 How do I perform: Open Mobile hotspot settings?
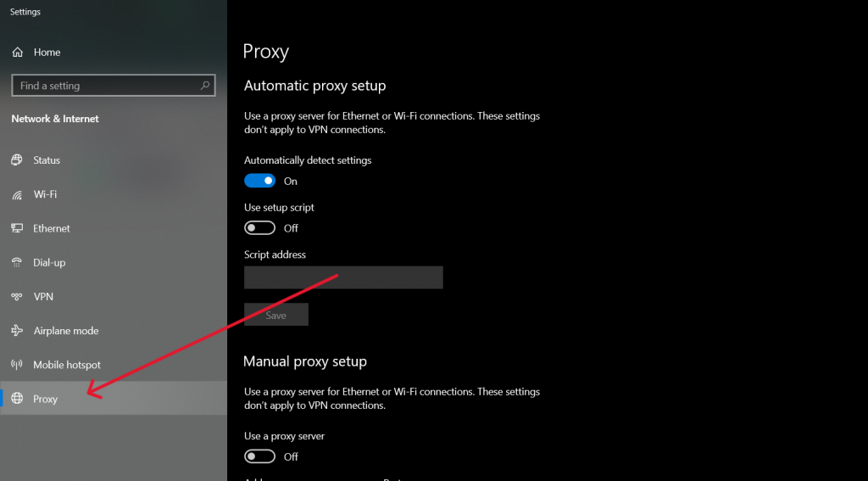[x=114, y=365]
